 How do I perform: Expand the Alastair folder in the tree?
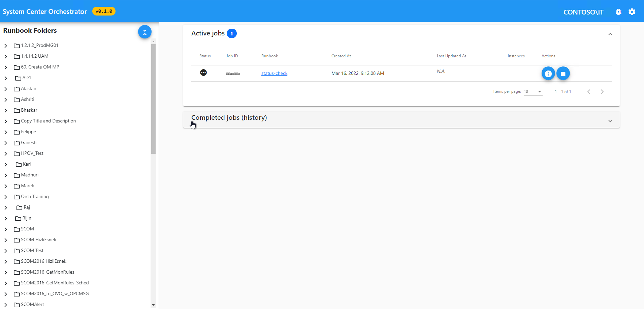point(5,89)
